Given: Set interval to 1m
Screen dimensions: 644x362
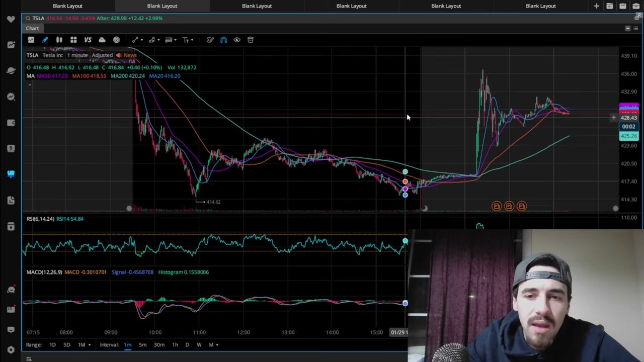Looking at the screenshot, I should 128,345.
